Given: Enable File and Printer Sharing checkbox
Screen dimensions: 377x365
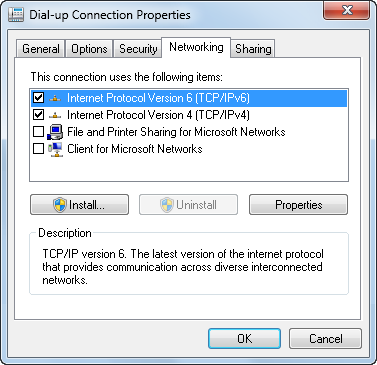Looking at the screenshot, I should [x=38, y=132].
